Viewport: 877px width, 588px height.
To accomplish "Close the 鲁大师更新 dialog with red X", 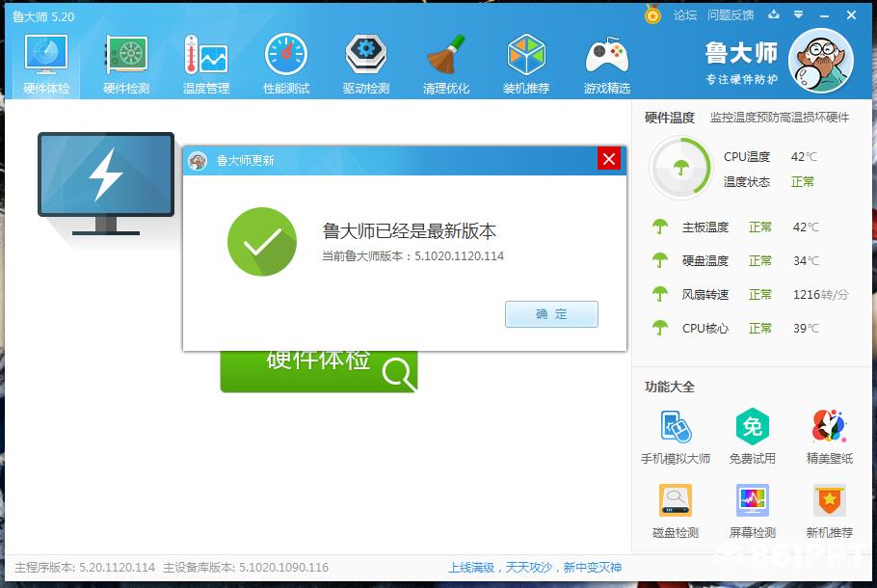I will point(609,159).
